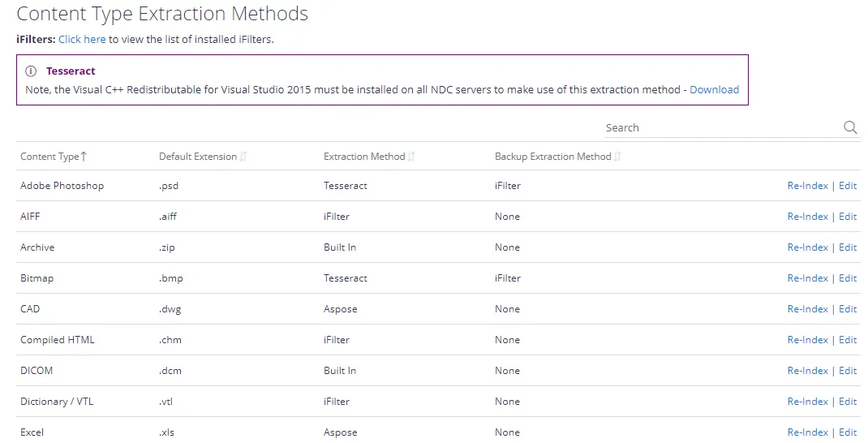
Task: Edit the DICOM row
Action: pyautogui.click(x=848, y=371)
